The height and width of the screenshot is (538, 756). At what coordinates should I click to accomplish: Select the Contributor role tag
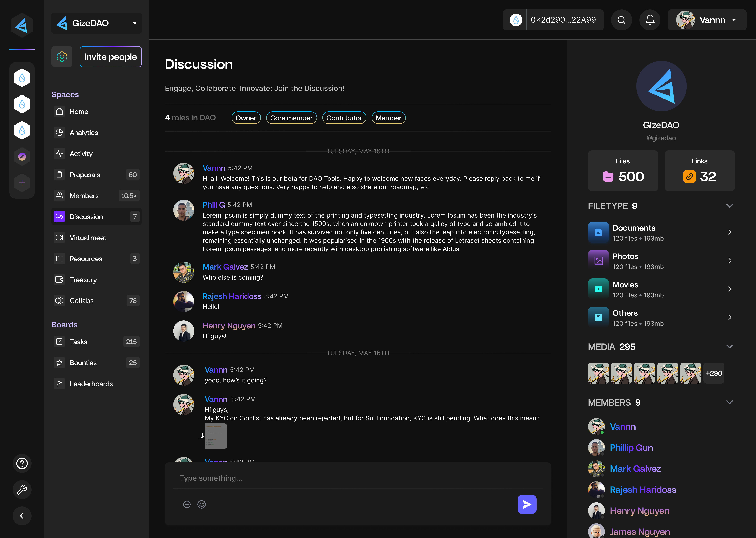[344, 118]
